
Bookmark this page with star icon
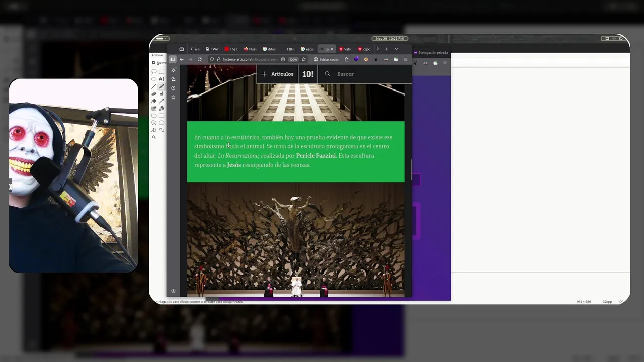coord(304,59)
